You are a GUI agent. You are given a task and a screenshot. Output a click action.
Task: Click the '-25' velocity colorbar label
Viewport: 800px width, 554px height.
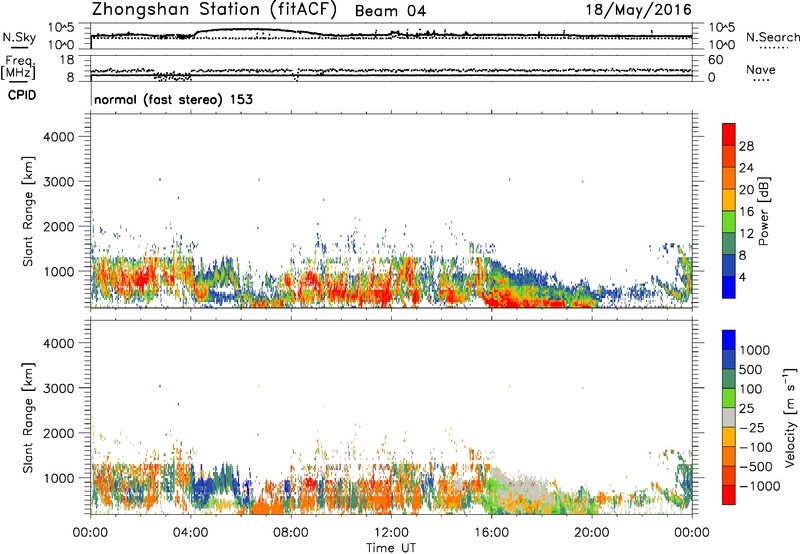click(x=754, y=428)
